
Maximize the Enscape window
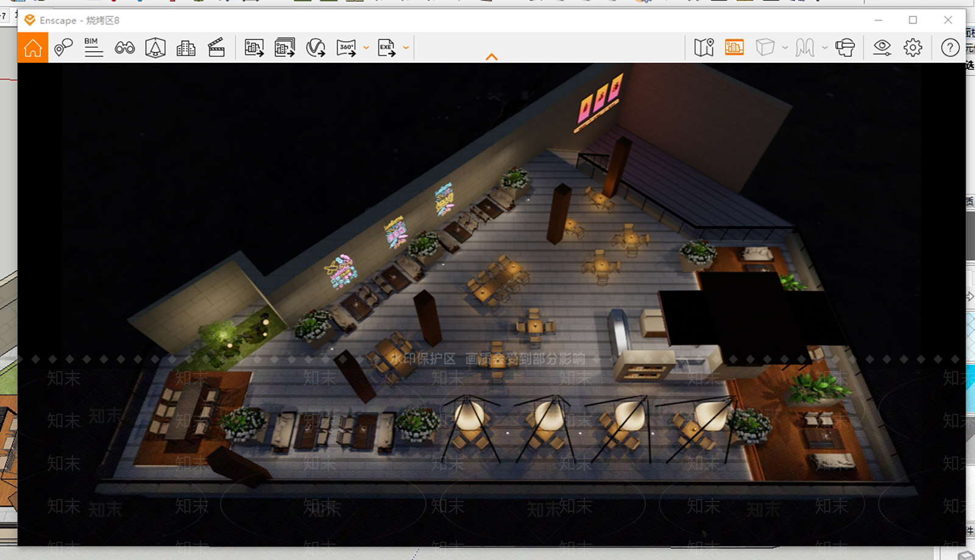913,20
